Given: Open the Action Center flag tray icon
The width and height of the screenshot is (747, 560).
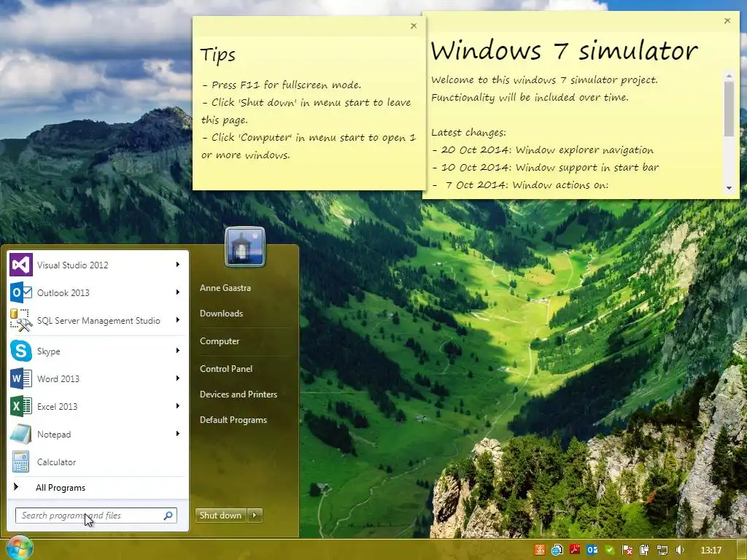Looking at the screenshot, I should [627, 550].
